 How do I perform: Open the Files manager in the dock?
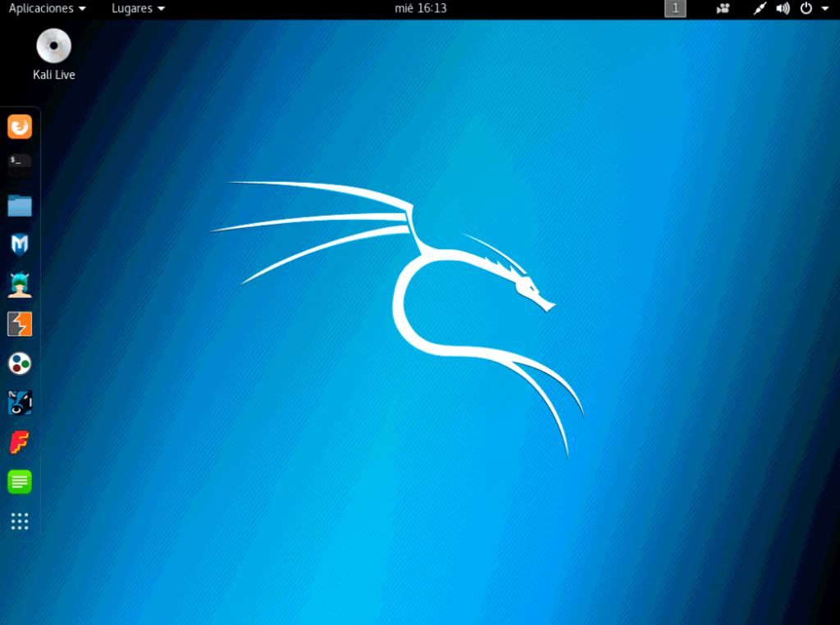(x=20, y=205)
